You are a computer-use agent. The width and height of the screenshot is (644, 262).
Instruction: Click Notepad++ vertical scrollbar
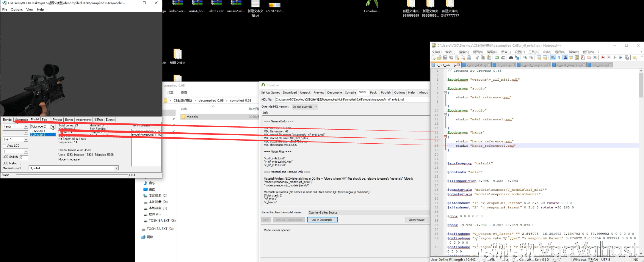coord(641,162)
